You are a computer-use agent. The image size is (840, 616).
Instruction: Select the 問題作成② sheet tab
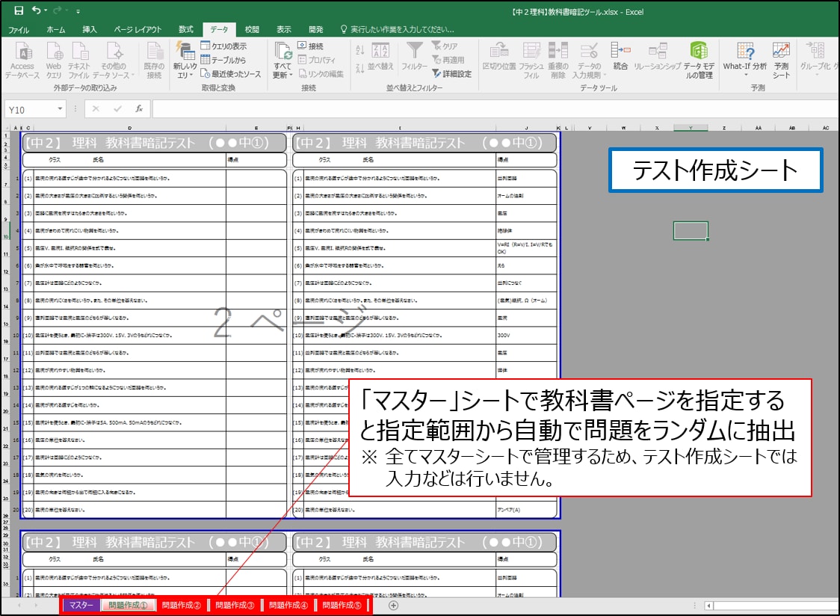pos(181,606)
